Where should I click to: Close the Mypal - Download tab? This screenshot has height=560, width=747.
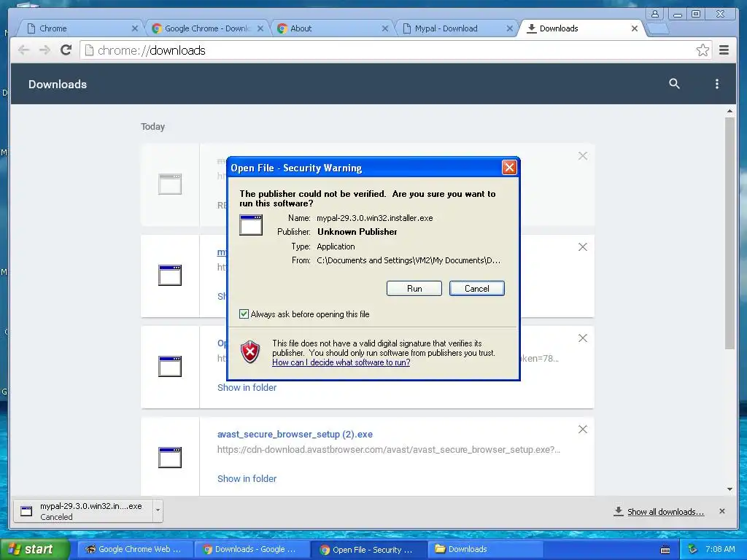coord(509,28)
